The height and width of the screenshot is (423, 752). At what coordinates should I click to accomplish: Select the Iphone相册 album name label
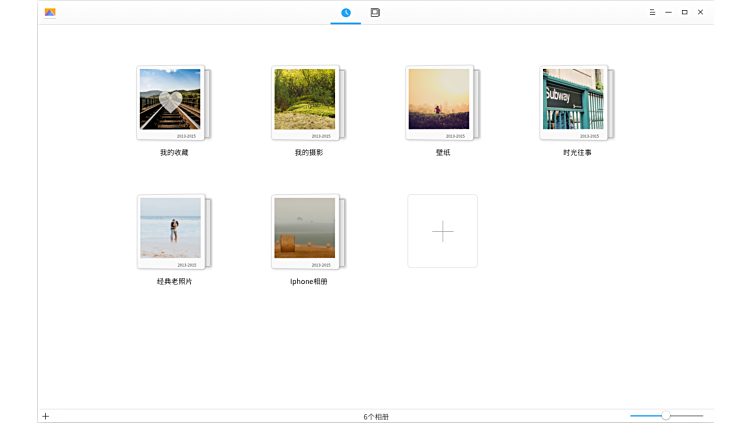(309, 282)
